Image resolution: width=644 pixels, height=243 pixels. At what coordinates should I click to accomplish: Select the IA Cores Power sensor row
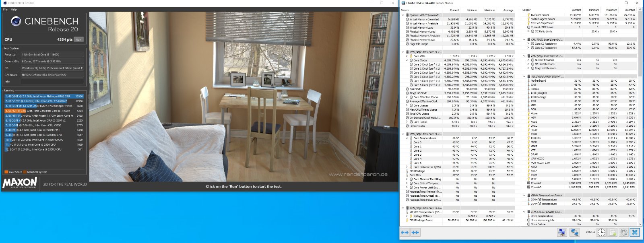point(580,15)
